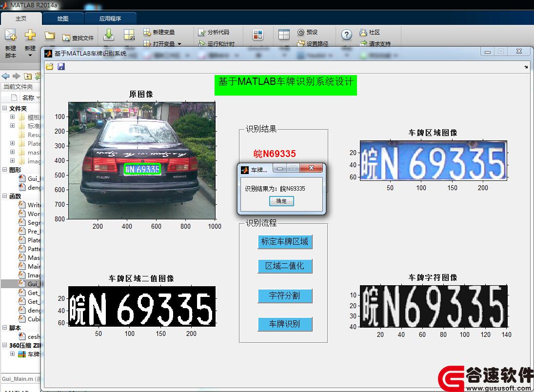This screenshot has width=534, height=392.
Task: Expand the mas folder
Action: [x=13, y=152]
